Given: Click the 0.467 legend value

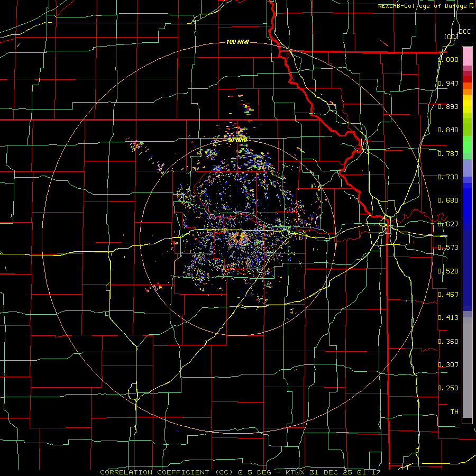Looking at the screenshot, I should tap(448, 295).
